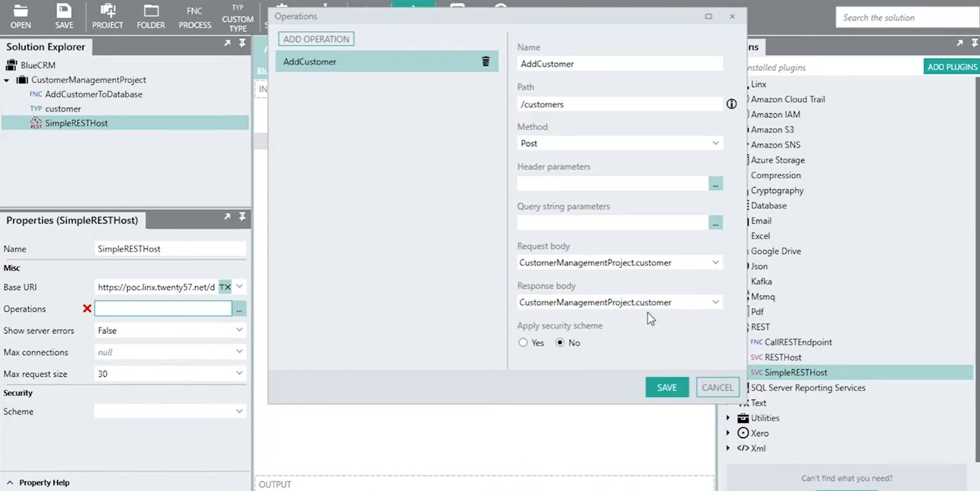Image resolution: width=980 pixels, height=491 pixels.
Task: Pop out the Solution Explorer panel
Action: coord(227,43)
